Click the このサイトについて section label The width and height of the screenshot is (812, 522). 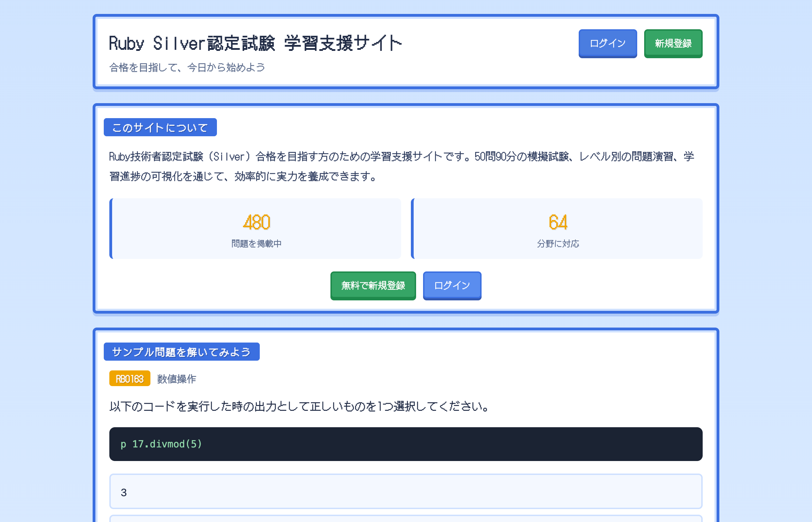coord(160,127)
